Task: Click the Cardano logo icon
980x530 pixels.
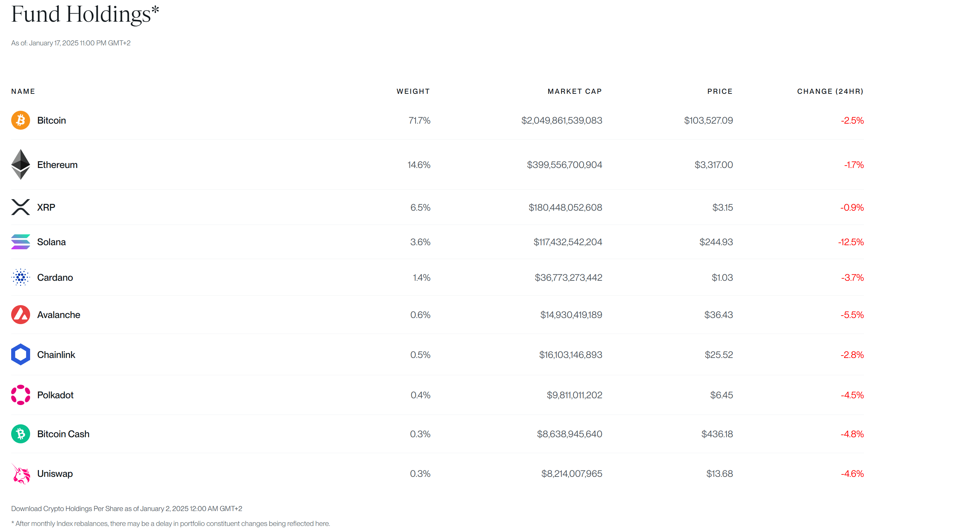Action: click(21, 277)
